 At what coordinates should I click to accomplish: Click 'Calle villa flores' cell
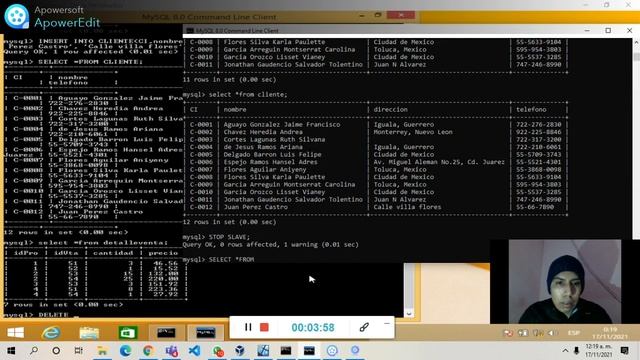[407, 207]
